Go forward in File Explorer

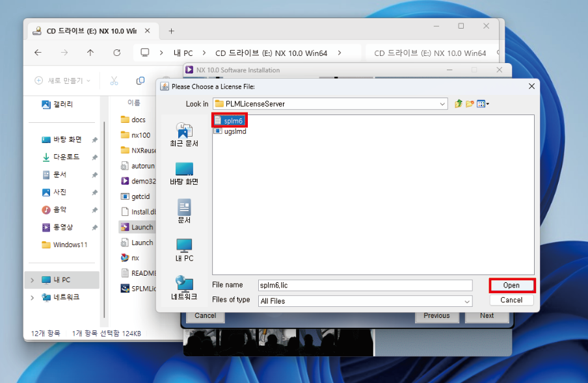64,53
